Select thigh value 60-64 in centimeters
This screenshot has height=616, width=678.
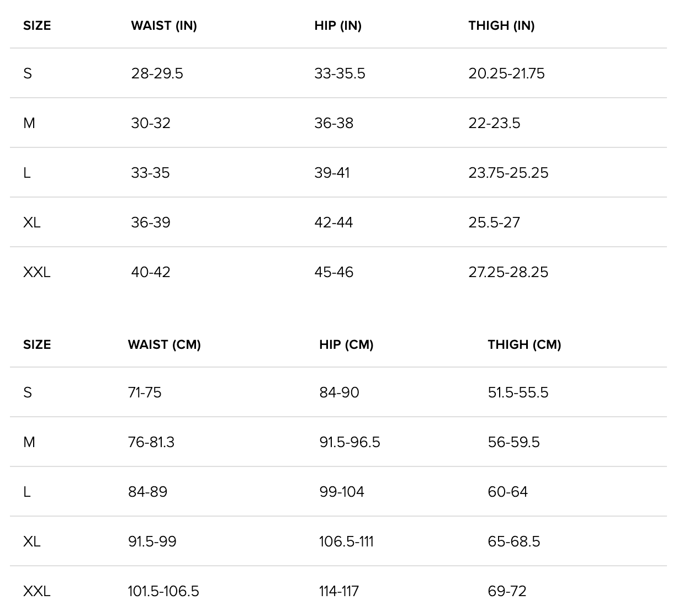(507, 492)
